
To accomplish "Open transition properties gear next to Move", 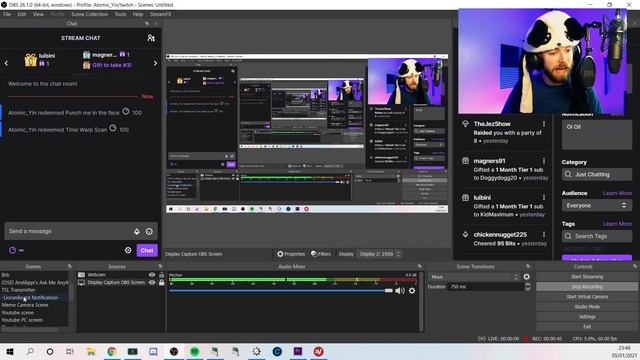I will tap(527, 277).
